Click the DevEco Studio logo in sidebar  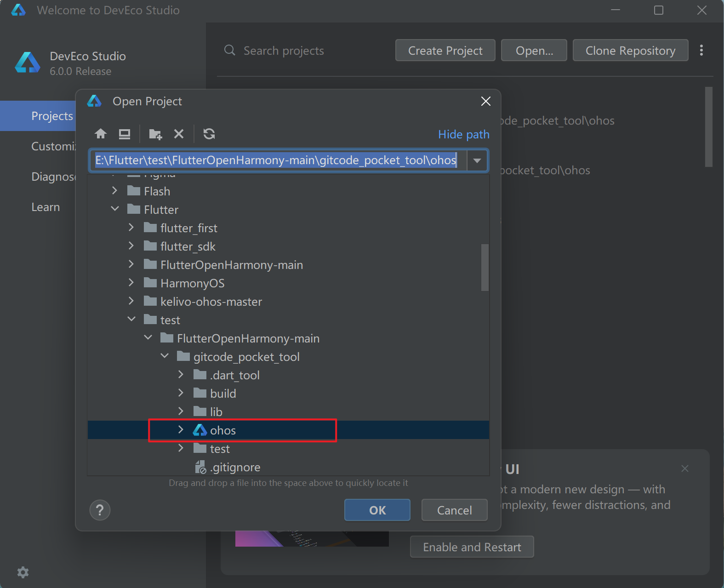[x=28, y=63]
